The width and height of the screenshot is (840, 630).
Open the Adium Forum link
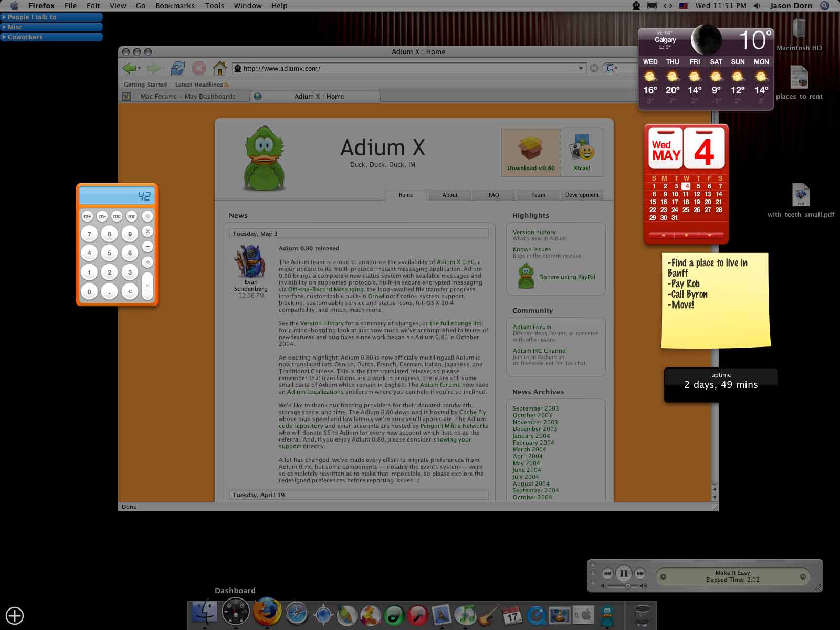point(532,327)
